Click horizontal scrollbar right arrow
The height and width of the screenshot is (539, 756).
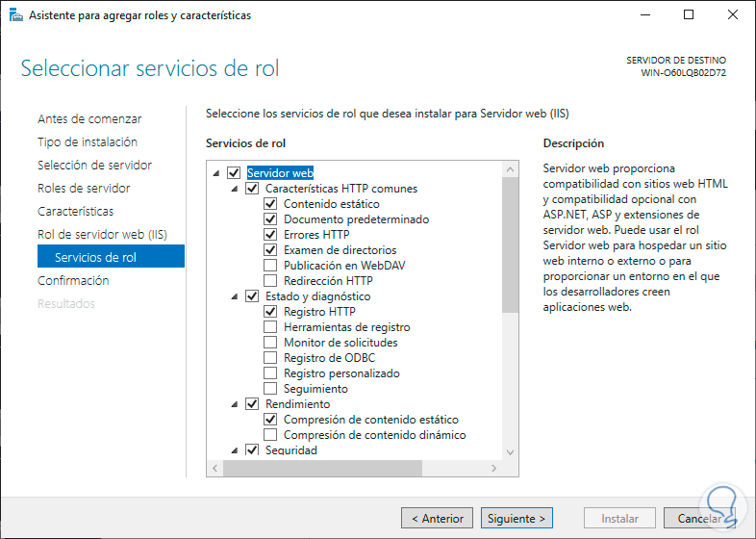coord(493,468)
